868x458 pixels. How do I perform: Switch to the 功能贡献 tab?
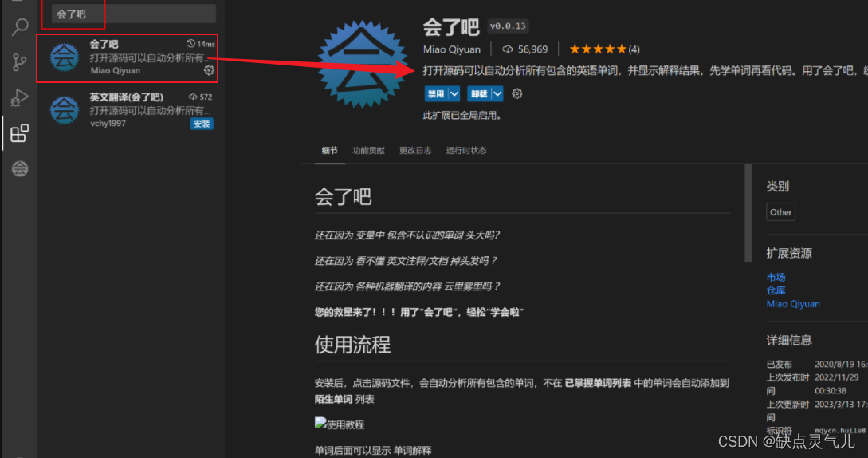pos(368,150)
